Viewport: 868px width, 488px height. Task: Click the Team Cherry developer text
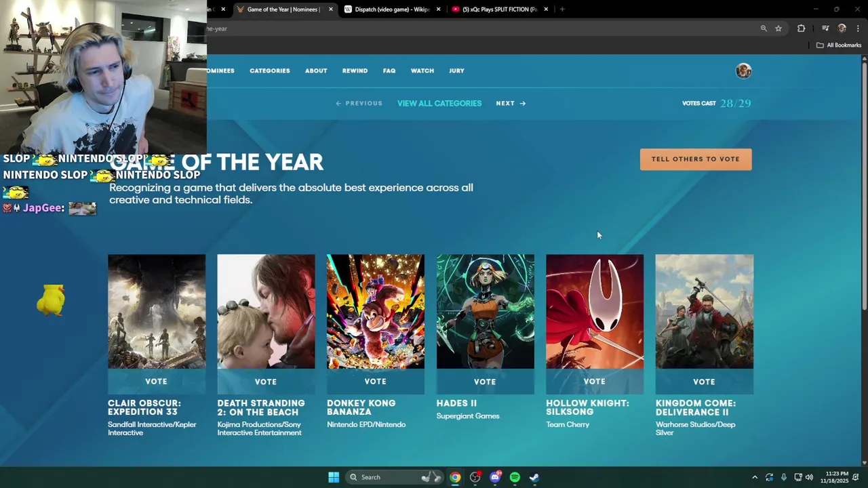[568, 425]
